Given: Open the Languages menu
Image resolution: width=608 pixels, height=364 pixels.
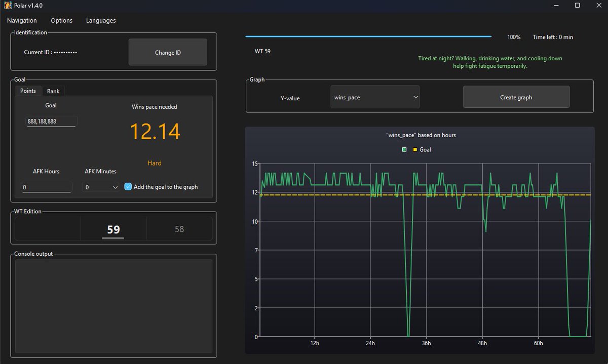Looking at the screenshot, I should click(101, 21).
